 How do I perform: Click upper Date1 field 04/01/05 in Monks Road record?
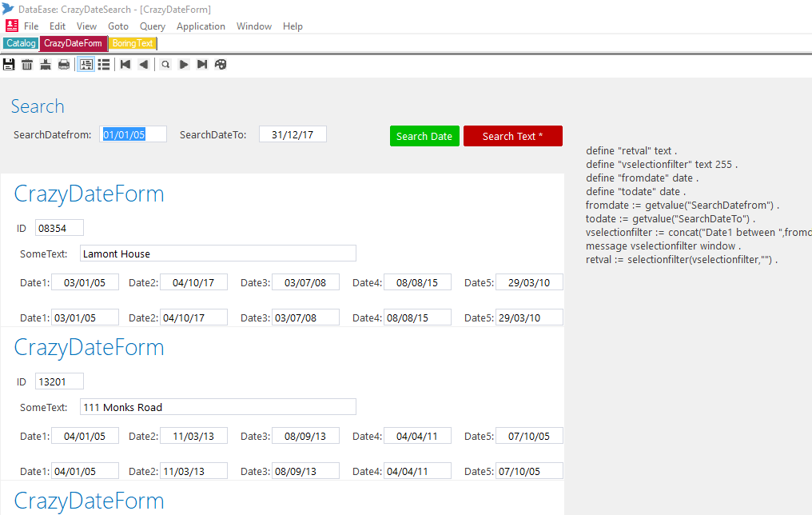click(x=85, y=437)
